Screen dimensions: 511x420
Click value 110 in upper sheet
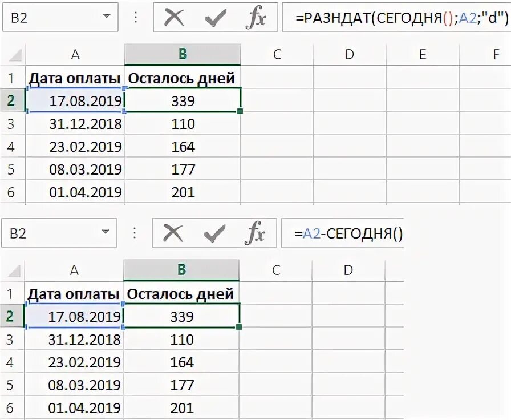[x=182, y=123]
